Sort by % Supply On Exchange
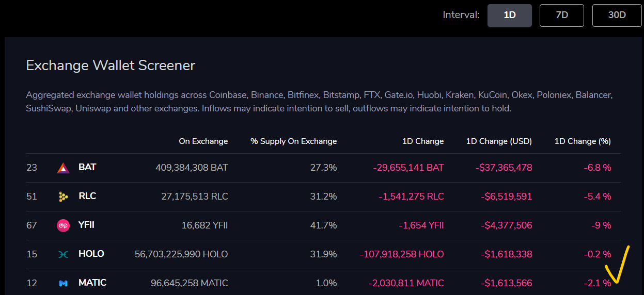This screenshot has width=644, height=295. pyautogui.click(x=293, y=141)
